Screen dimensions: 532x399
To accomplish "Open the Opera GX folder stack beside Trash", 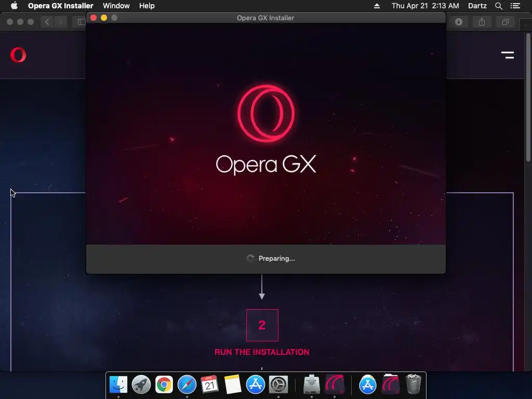I will pos(391,384).
